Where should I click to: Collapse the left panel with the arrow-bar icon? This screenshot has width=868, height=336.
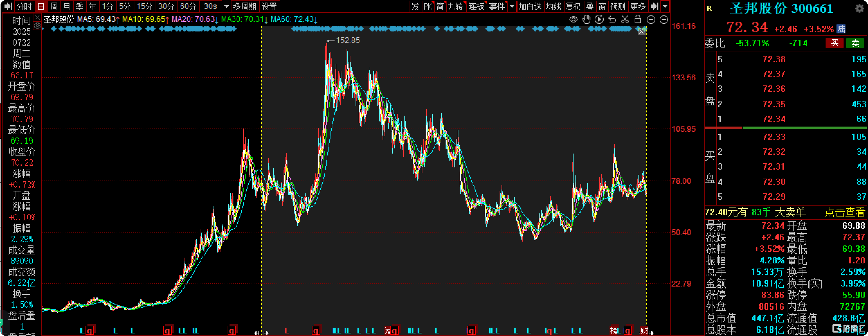pyautogui.click(x=8, y=6)
